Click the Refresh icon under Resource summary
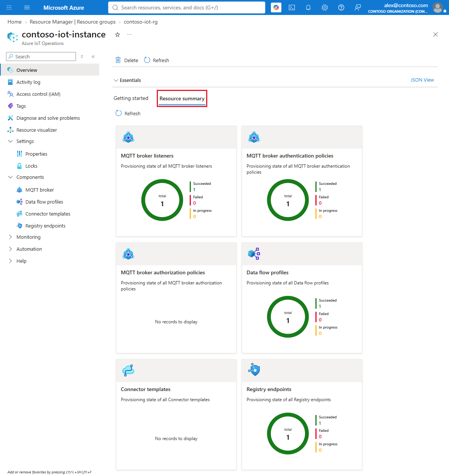 119,113
